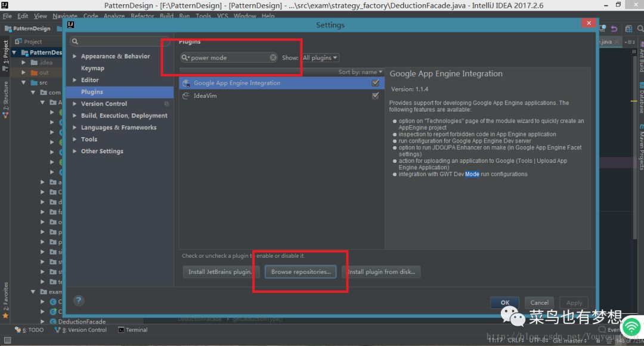644x346 pixels.
Task: Open the Version Control tool window
Action: tap(81, 330)
